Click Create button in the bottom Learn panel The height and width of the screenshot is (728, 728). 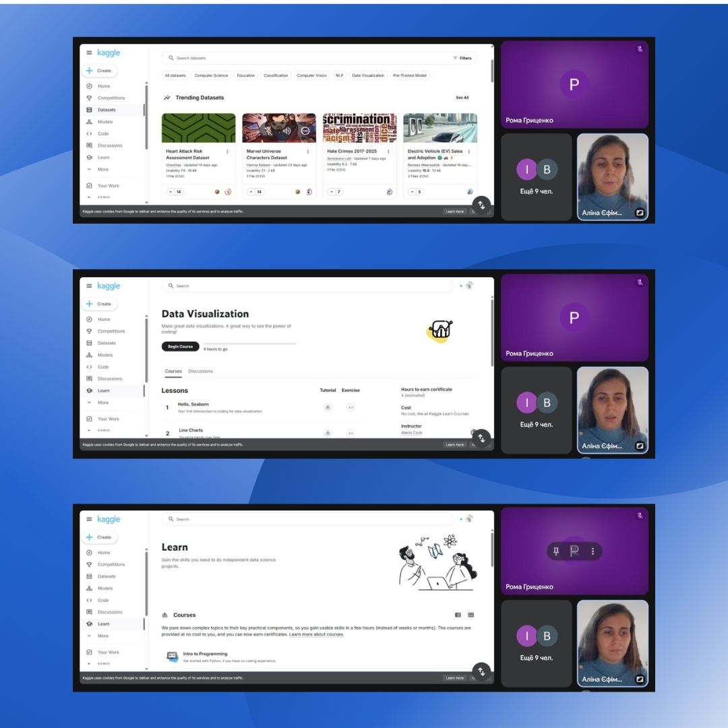tap(100, 537)
